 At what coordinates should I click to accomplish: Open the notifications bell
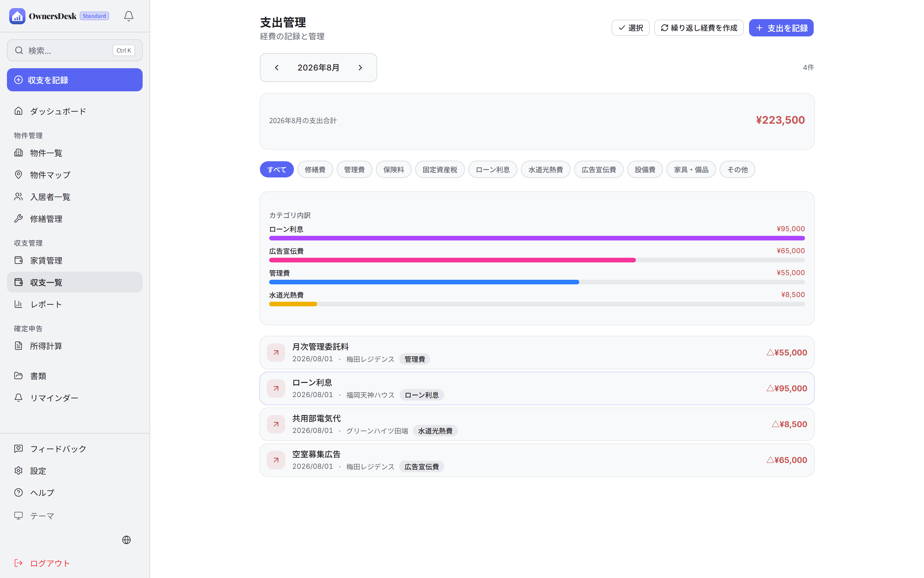(x=129, y=16)
